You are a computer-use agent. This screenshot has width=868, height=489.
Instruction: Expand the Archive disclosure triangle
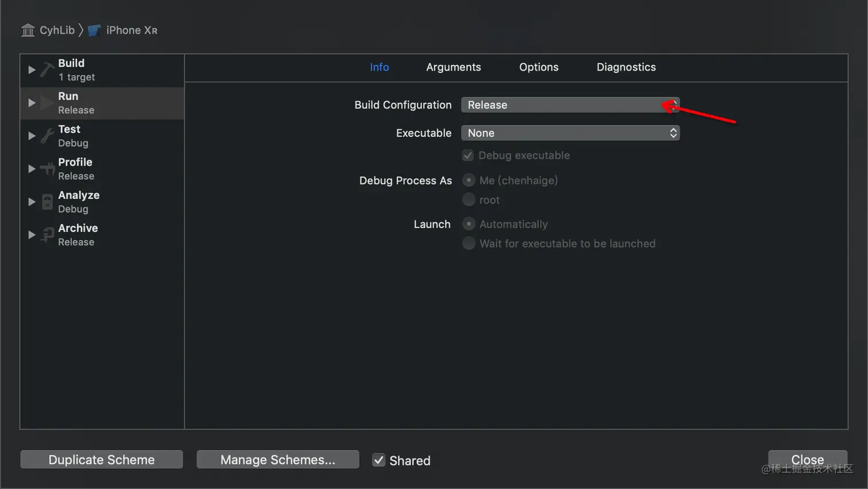tap(32, 234)
